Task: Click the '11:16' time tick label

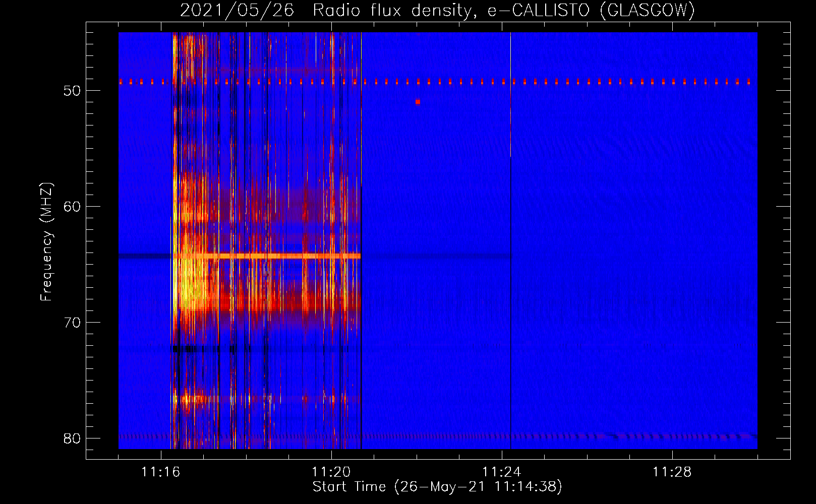Action: [161, 472]
